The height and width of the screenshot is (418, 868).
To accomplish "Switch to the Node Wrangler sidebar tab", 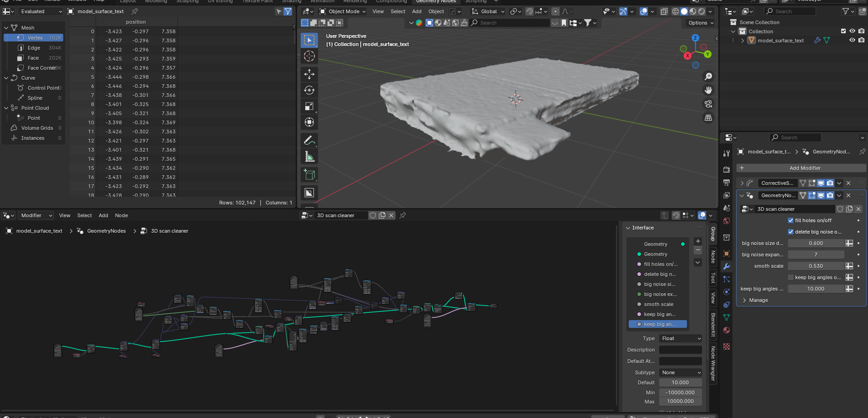I will pyautogui.click(x=713, y=363).
